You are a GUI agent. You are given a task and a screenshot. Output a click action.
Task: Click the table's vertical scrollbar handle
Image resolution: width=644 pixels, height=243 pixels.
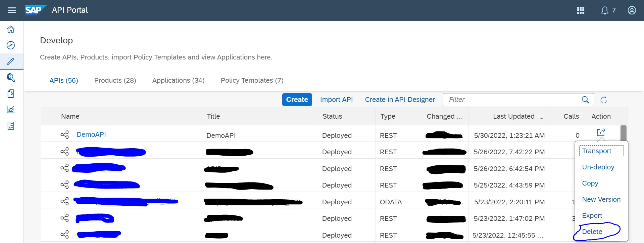coord(623,133)
